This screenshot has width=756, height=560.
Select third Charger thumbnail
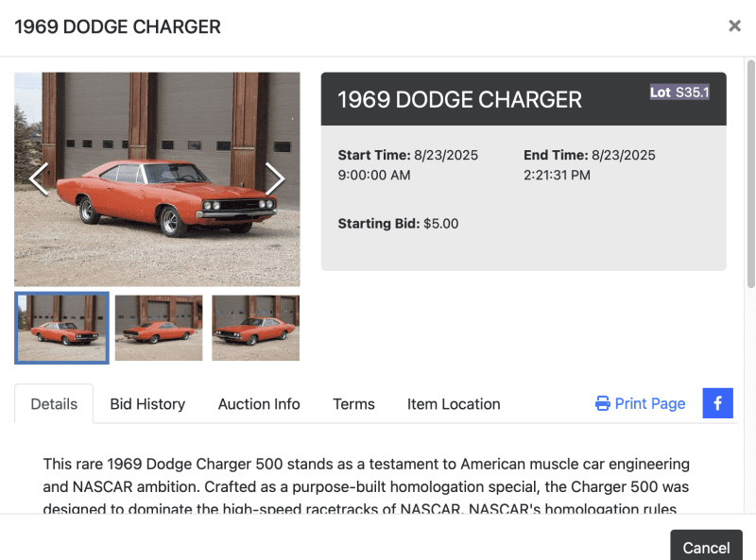pos(255,328)
